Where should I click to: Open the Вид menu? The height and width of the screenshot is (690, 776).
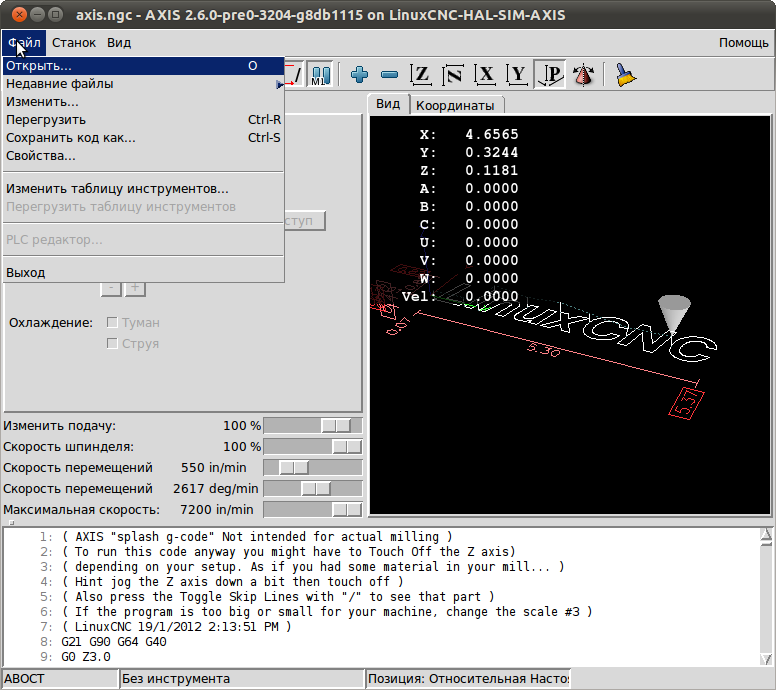pyautogui.click(x=119, y=43)
